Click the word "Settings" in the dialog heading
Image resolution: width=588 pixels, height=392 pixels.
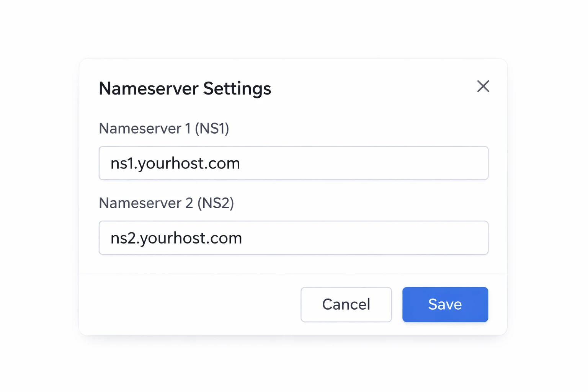point(237,88)
